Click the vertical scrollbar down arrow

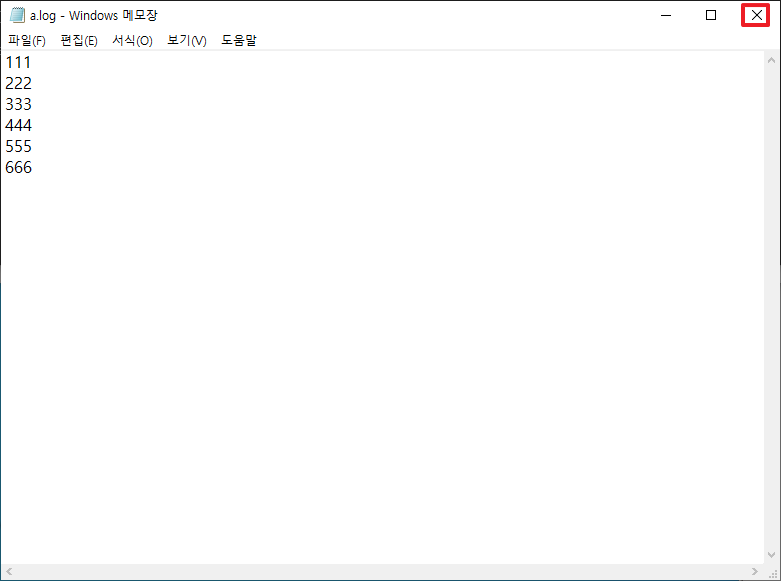tap(772, 555)
